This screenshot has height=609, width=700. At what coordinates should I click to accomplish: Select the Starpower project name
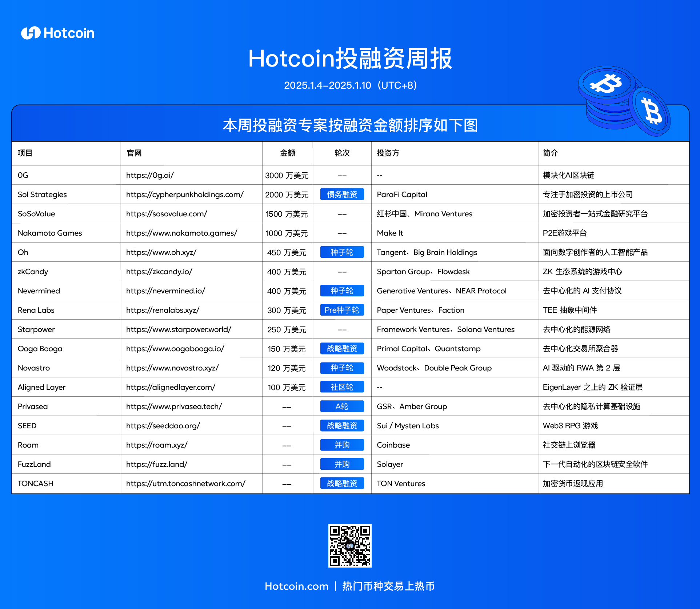[36, 329]
